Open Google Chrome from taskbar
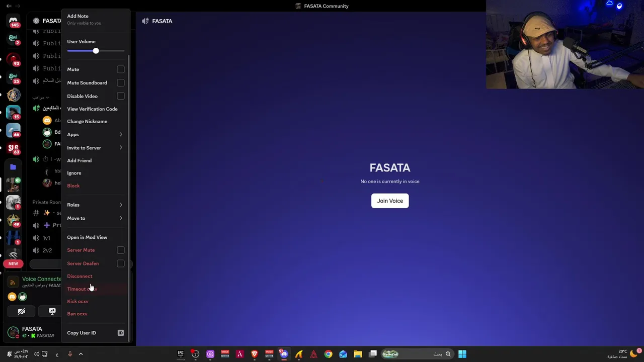The image size is (644, 362). [328, 354]
